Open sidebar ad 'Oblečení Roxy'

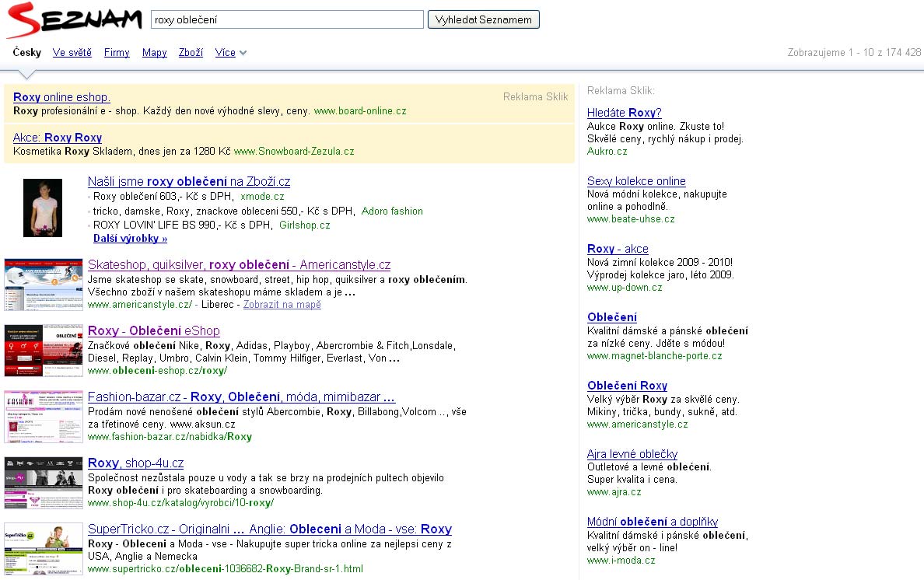click(x=627, y=385)
